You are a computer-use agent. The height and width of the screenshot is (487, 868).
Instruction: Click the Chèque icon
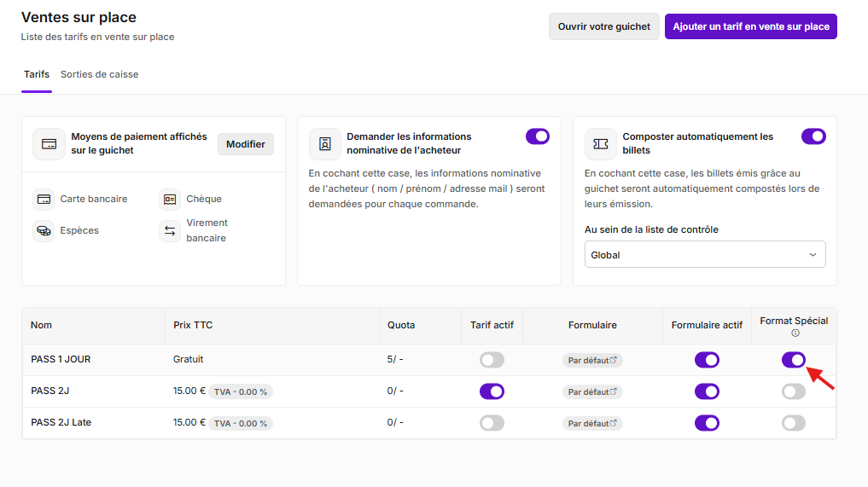click(x=170, y=200)
